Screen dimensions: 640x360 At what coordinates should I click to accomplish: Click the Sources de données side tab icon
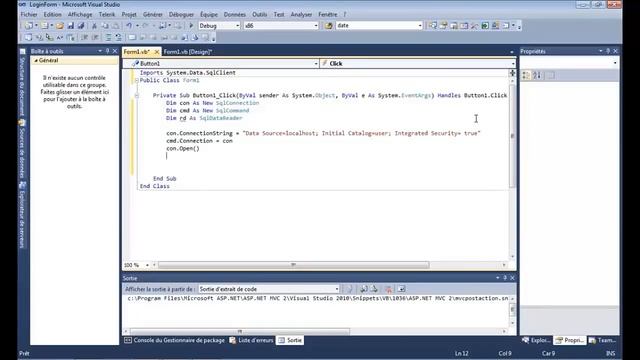click(x=22, y=122)
